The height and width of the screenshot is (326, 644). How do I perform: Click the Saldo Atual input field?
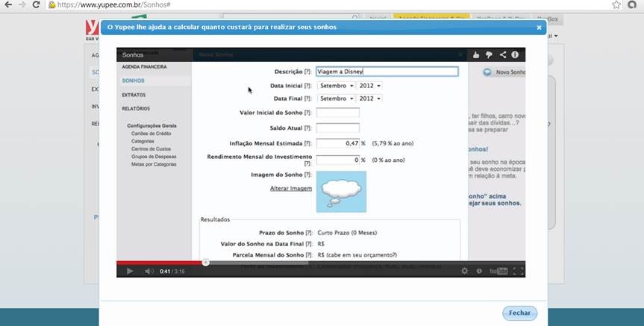coord(338,128)
